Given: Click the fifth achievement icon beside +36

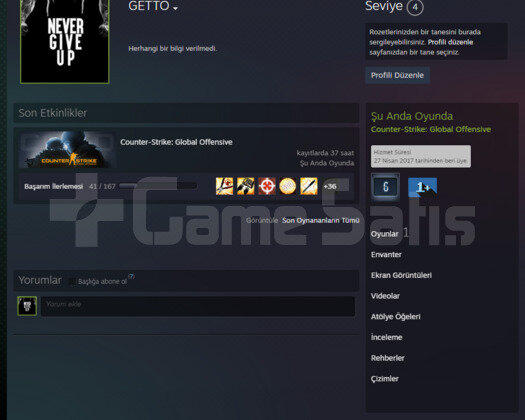Looking at the screenshot, I should click(x=309, y=186).
